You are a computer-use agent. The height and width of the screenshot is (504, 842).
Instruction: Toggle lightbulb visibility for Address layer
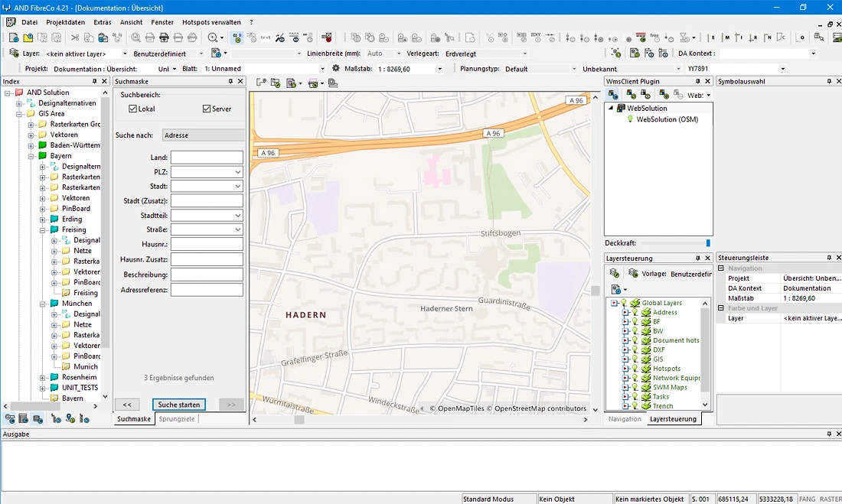click(x=635, y=312)
